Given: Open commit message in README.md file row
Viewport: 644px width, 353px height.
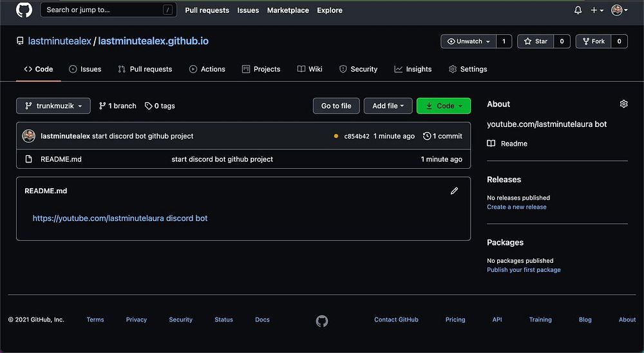Looking at the screenshot, I should (222, 159).
